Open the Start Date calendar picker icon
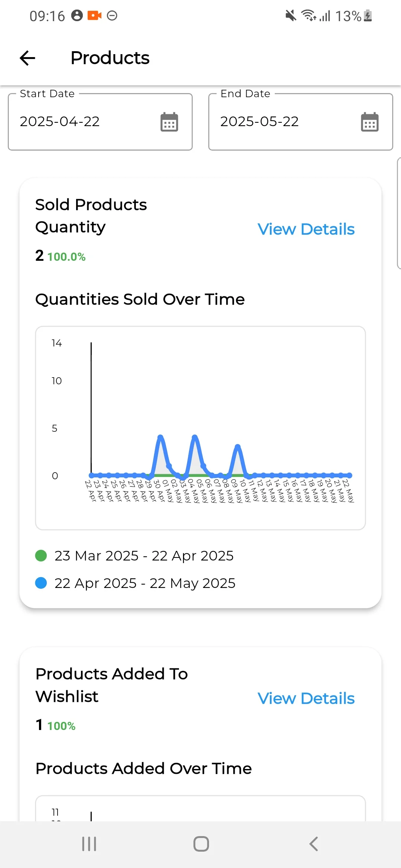Viewport: 401px width, 868px height. point(169,122)
